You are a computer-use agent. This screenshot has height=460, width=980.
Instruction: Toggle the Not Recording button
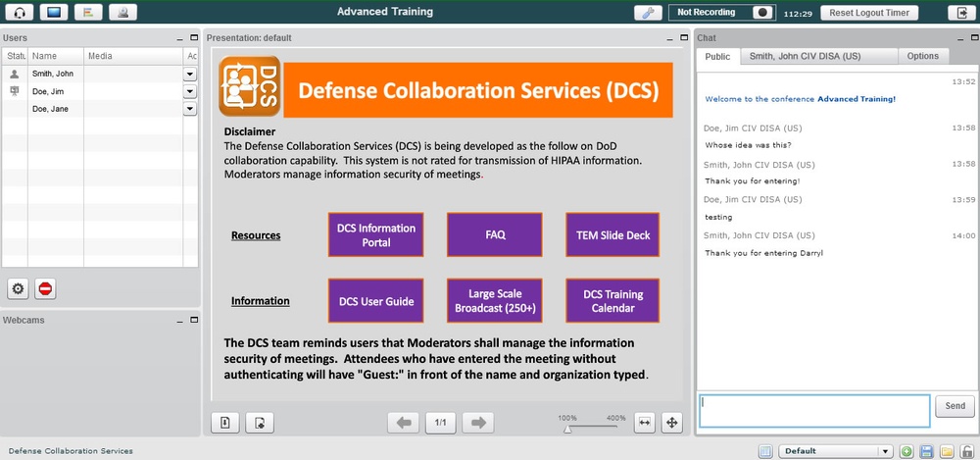tap(722, 13)
